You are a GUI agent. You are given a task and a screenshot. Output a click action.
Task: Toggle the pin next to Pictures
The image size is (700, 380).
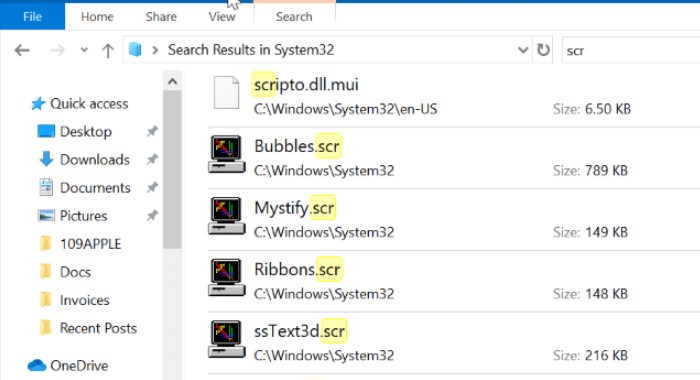point(152,216)
